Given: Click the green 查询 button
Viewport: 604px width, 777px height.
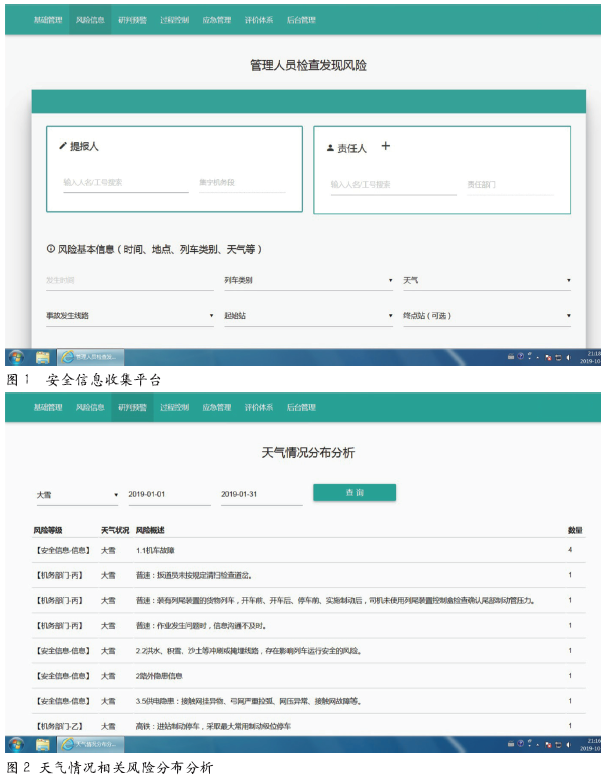Looking at the screenshot, I should coord(354,492).
